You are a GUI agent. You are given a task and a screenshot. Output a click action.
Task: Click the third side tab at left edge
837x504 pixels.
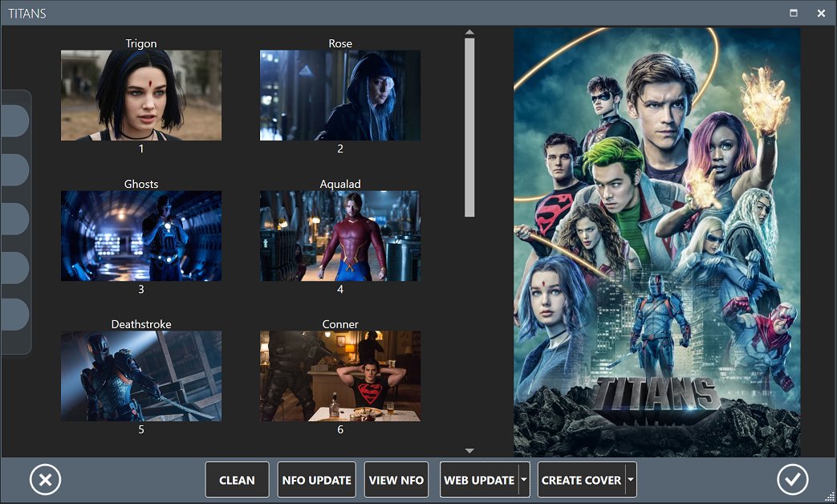click(14, 218)
